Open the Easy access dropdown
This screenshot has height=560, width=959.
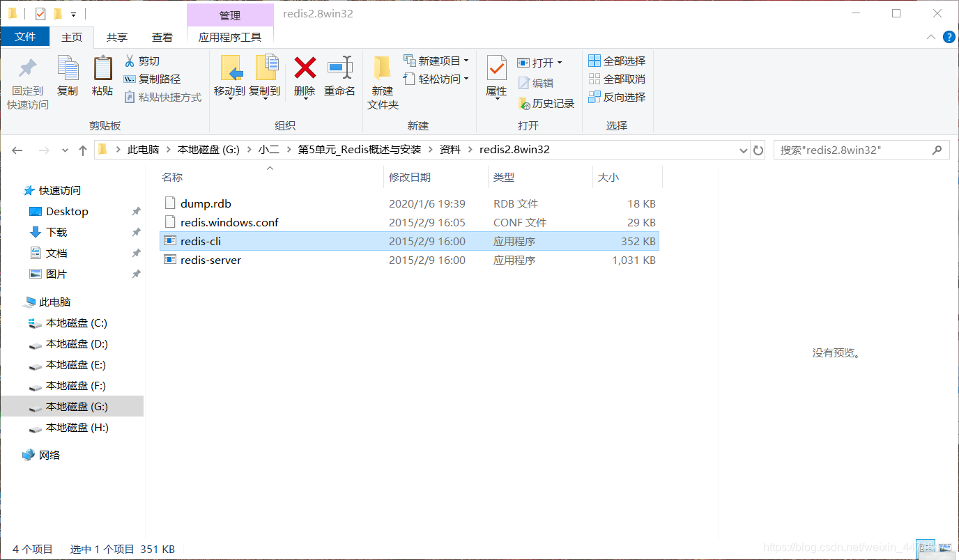pos(436,79)
